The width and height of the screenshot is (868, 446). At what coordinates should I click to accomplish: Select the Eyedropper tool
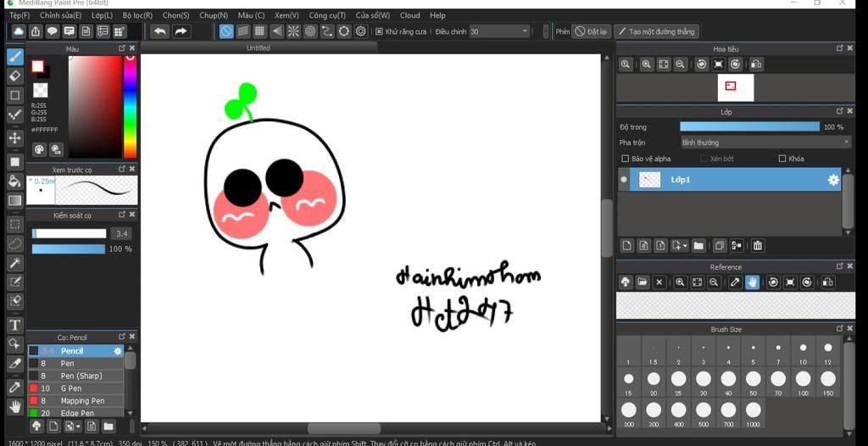tap(15, 387)
